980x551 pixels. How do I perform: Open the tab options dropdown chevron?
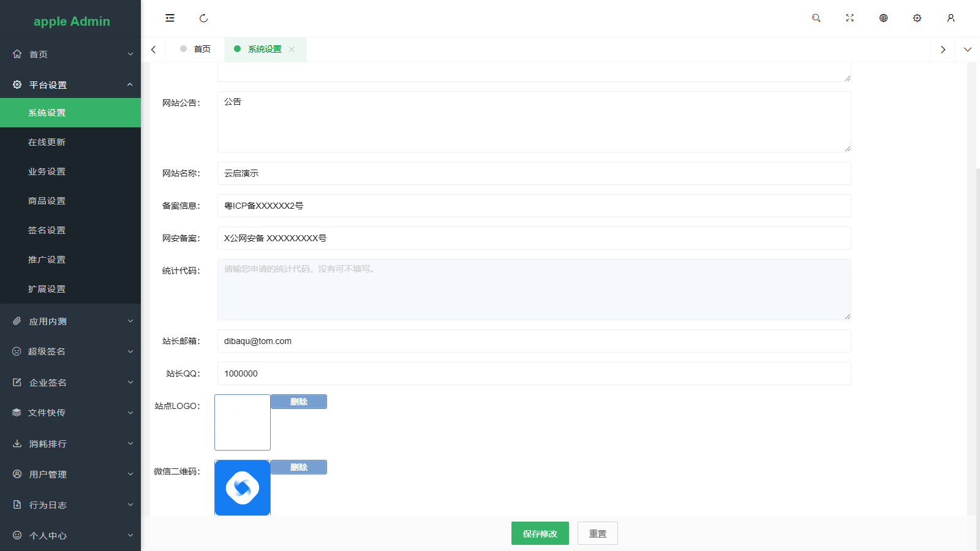click(967, 50)
